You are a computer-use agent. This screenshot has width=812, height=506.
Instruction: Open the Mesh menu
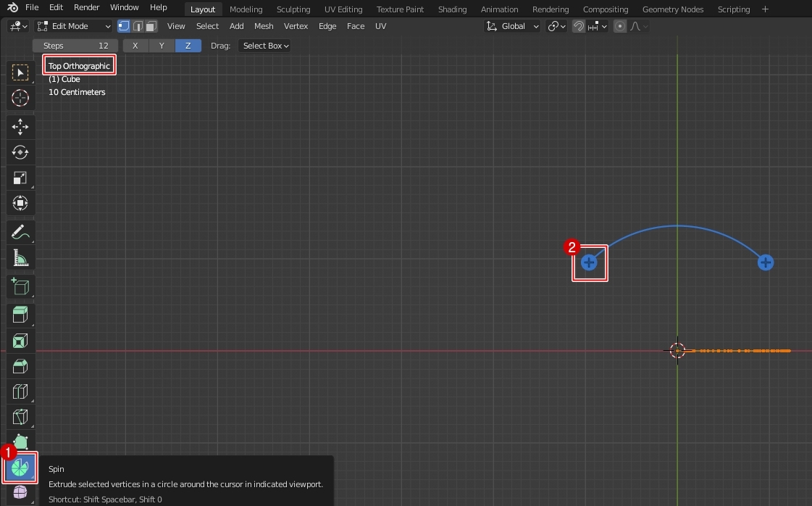click(264, 26)
